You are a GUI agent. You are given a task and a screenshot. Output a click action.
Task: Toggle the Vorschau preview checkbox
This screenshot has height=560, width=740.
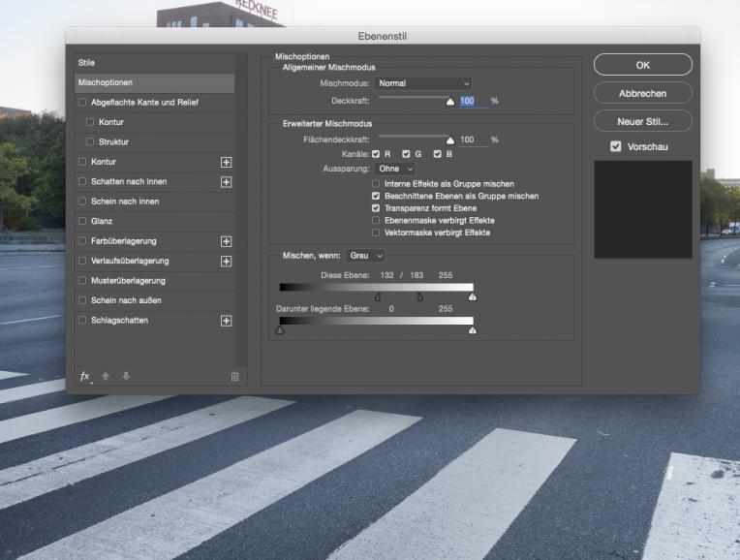(x=615, y=146)
